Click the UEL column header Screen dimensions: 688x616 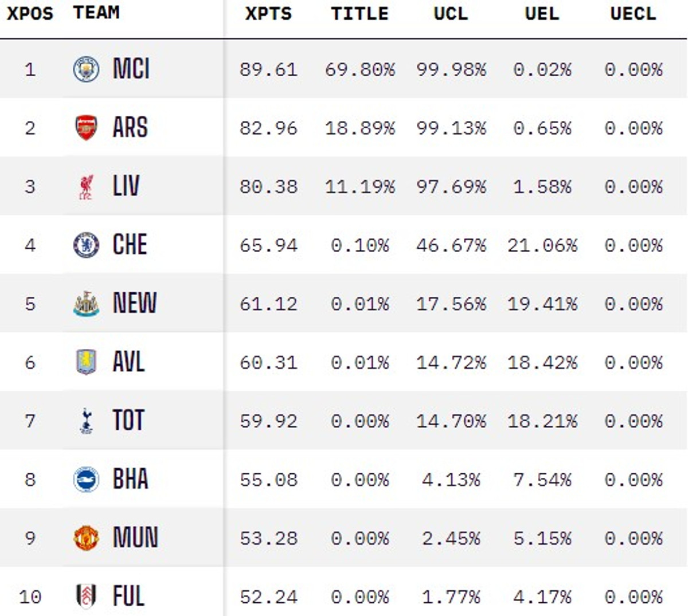point(542,14)
